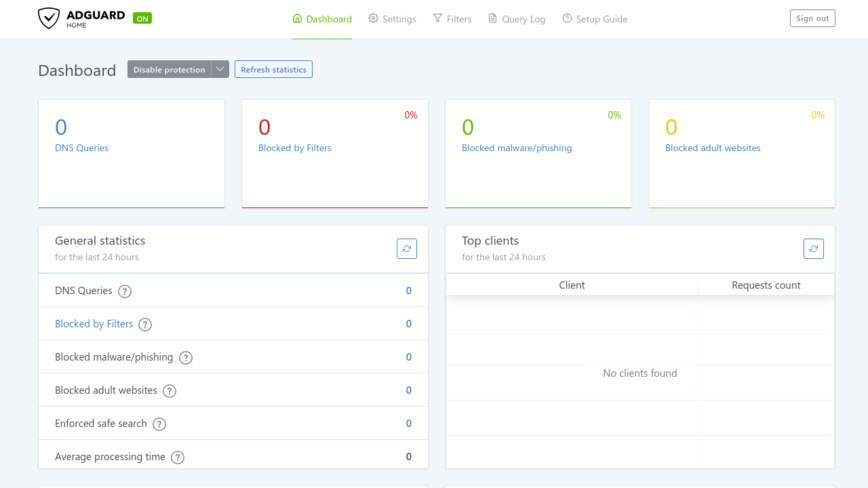
Task: Open the Blocked adult websites card link
Action: tap(713, 148)
